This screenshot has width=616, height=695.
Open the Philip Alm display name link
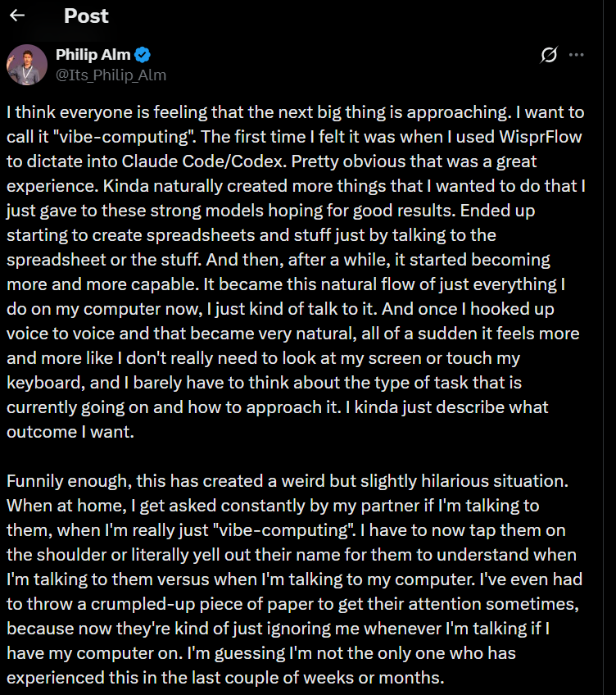[93, 55]
